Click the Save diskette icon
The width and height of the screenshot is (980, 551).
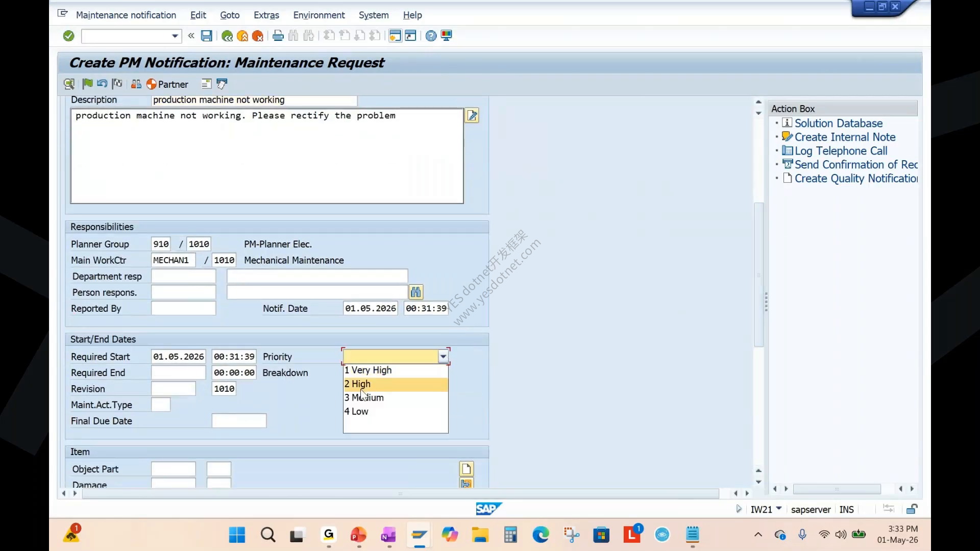[206, 36]
